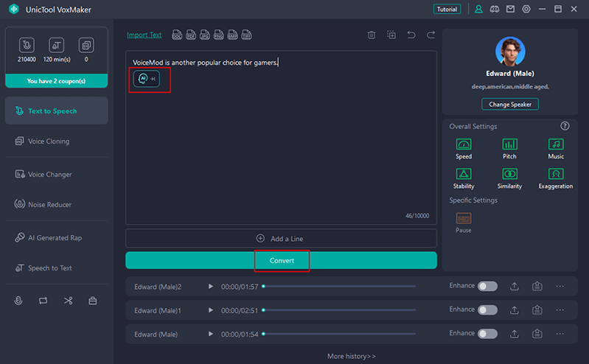Open the Stability setting

464,175
